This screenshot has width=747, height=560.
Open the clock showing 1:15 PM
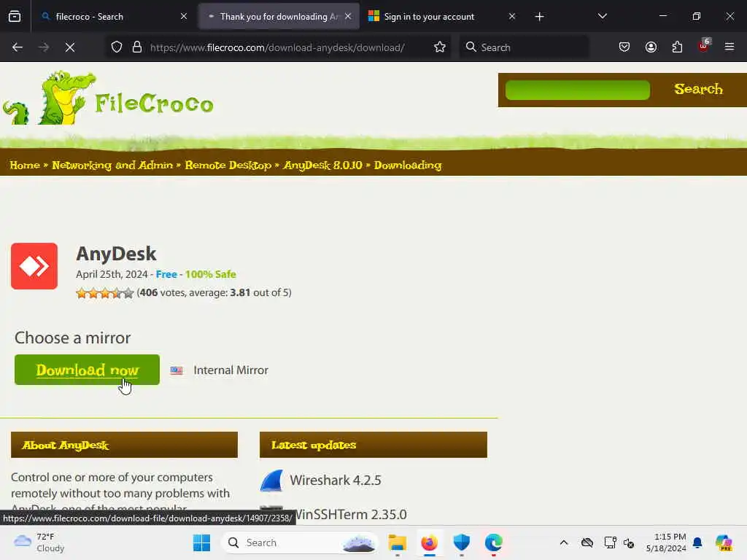(x=666, y=542)
